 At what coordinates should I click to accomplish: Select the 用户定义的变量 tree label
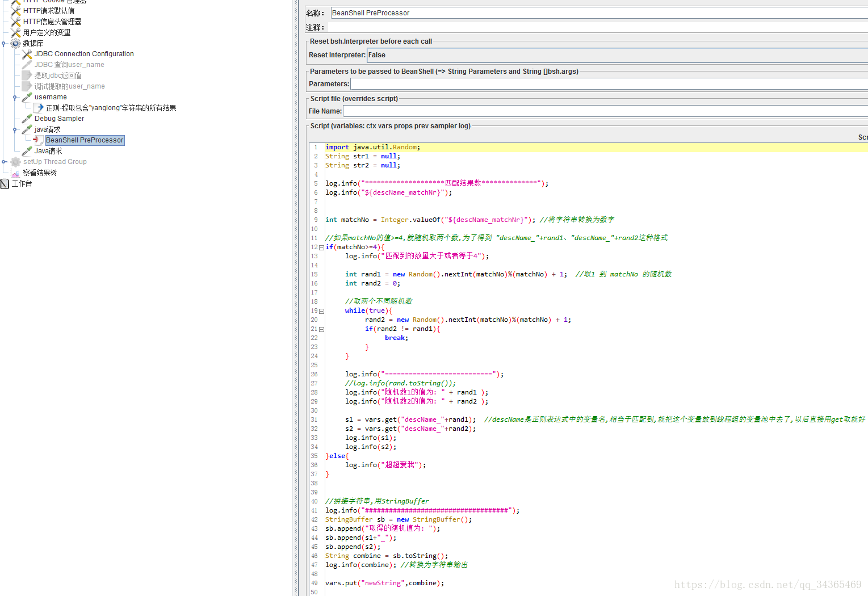47,32
